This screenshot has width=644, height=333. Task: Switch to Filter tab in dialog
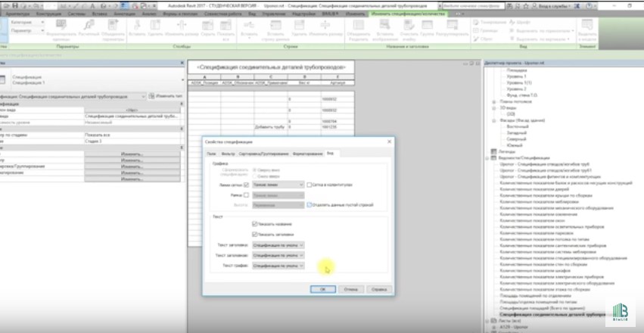point(228,154)
